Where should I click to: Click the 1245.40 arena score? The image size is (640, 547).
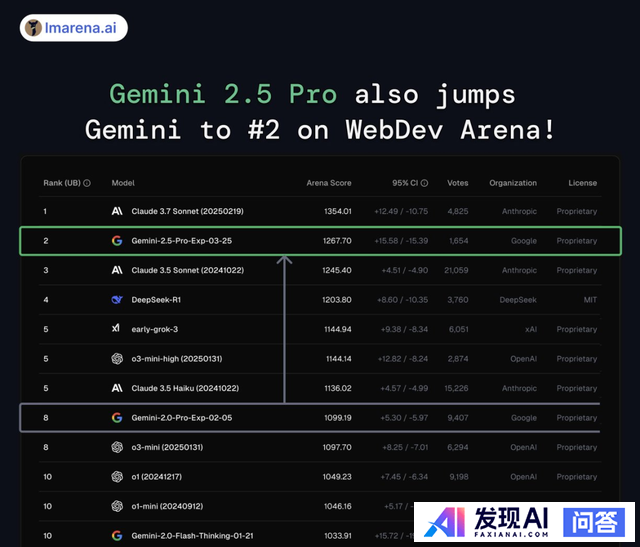[337, 270]
